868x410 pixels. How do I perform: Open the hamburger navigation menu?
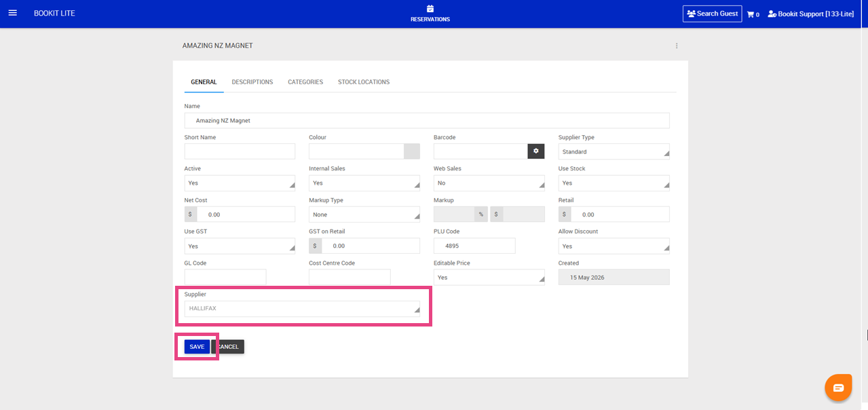(x=12, y=14)
